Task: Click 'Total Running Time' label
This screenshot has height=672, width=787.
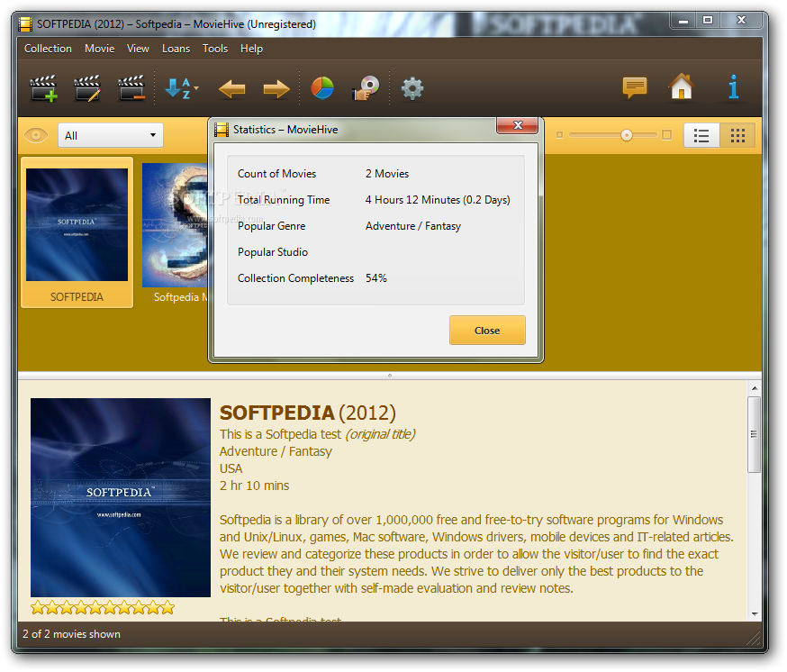Action: [x=284, y=200]
